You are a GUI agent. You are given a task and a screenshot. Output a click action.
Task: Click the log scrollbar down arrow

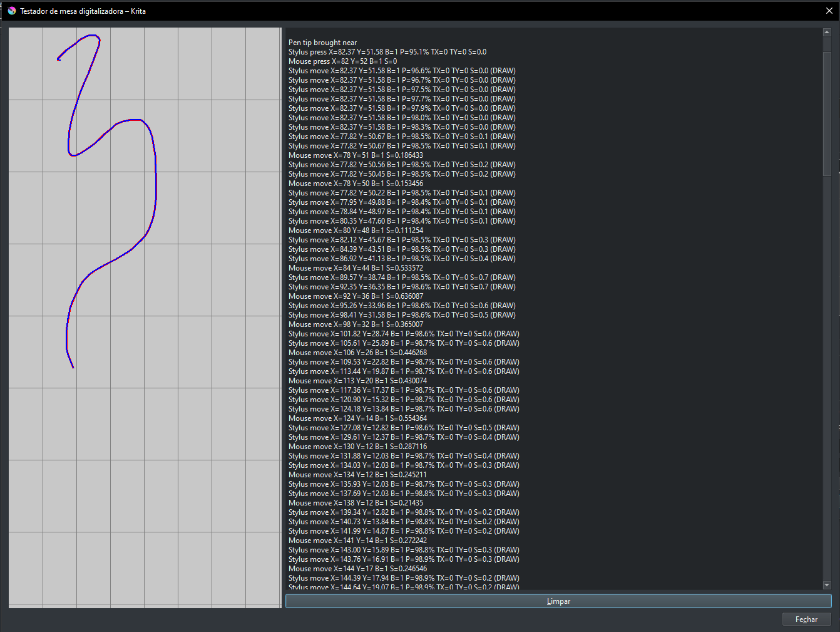pos(827,585)
